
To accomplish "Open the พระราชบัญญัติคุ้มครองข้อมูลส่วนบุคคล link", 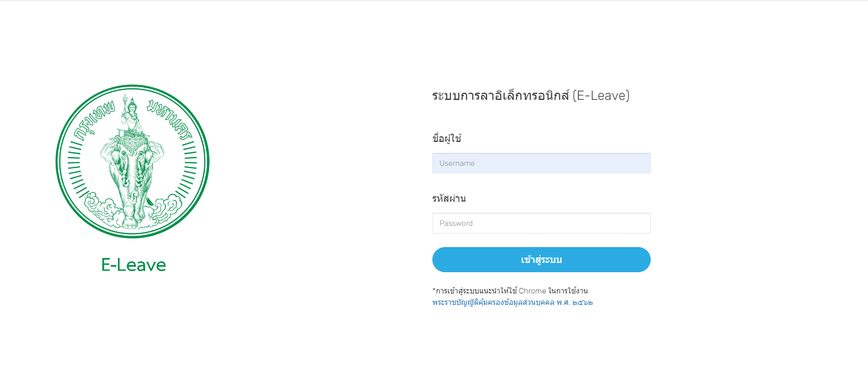I will 513,302.
